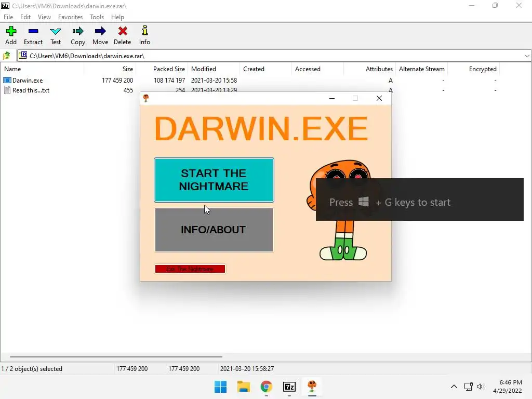
Task: Click status bar '1 / 2 object(s) selected'
Action: click(32, 369)
